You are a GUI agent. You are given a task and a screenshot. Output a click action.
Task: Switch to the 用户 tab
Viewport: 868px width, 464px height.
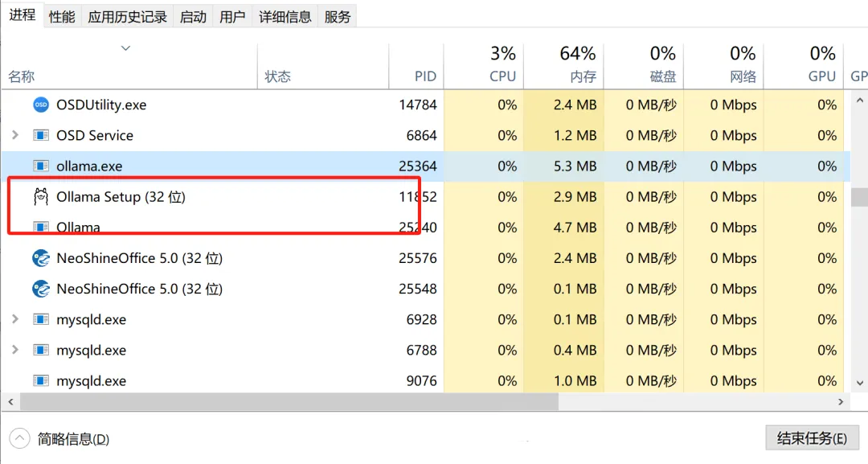tap(232, 17)
